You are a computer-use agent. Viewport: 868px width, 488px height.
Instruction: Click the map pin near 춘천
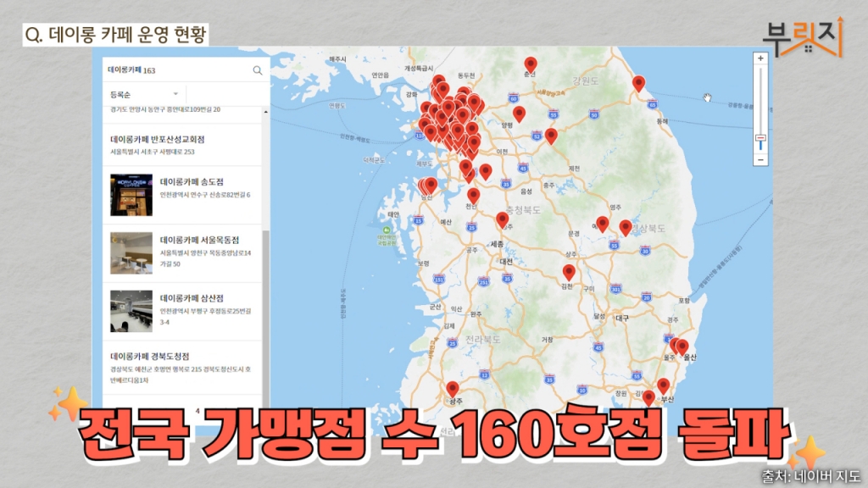tap(531, 64)
